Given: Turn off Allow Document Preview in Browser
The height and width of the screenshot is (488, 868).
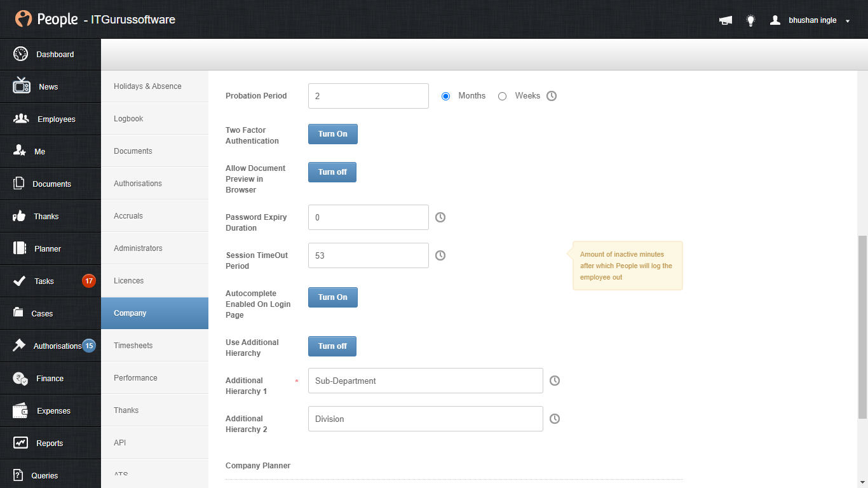Looking at the screenshot, I should click(x=332, y=172).
